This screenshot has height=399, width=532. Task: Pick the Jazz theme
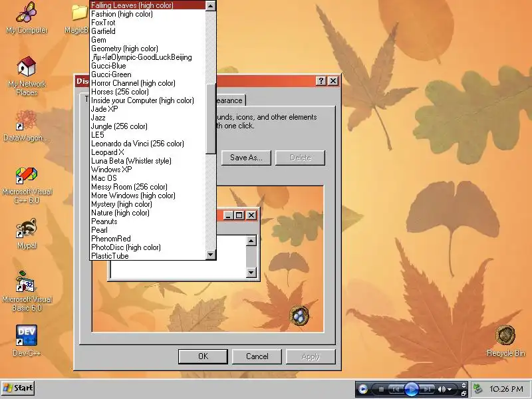tap(148, 118)
